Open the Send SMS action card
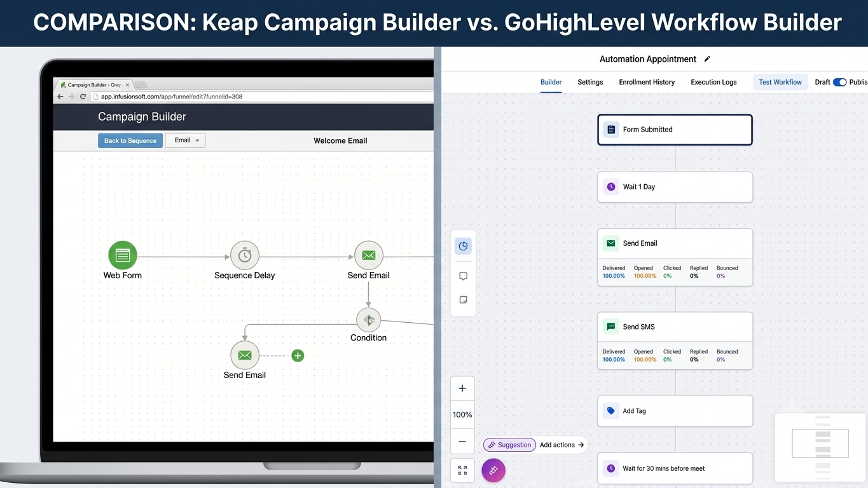Screen dimensions: 868x488 point(675,341)
